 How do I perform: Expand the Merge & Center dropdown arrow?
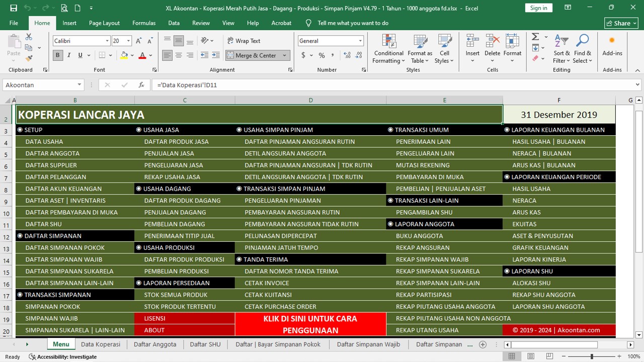pyautogui.click(x=285, y=55)
